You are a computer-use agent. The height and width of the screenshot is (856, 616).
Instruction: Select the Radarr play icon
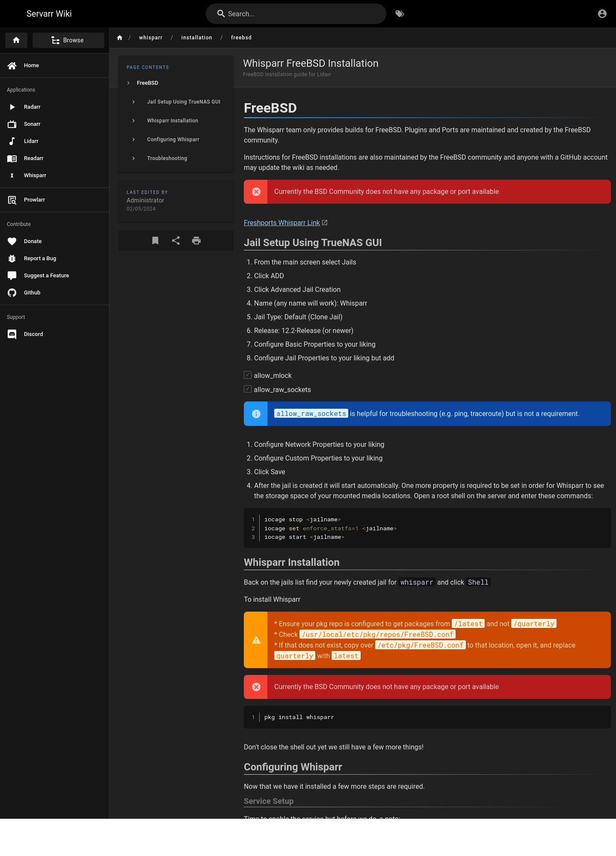pyautogui.click(x=12, y=107)
